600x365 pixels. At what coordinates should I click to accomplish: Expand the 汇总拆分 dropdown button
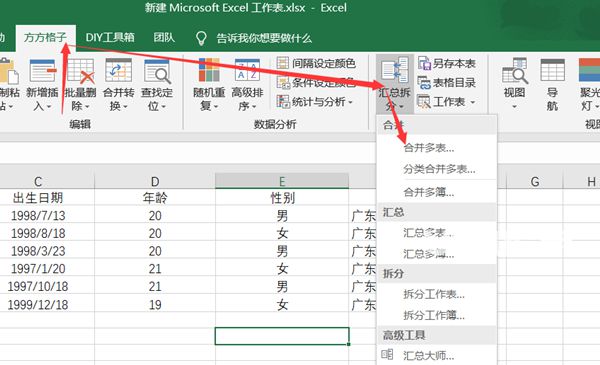pos(395,83)
